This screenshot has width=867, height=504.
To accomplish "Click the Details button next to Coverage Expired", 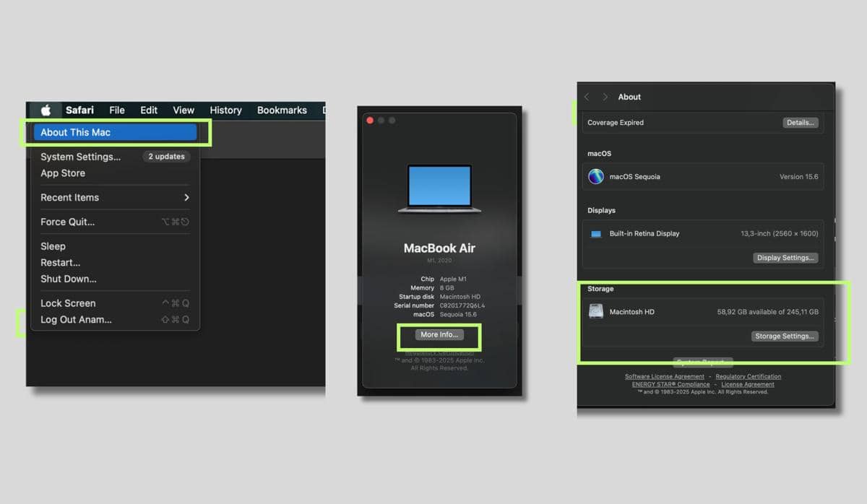I will 801,122.
